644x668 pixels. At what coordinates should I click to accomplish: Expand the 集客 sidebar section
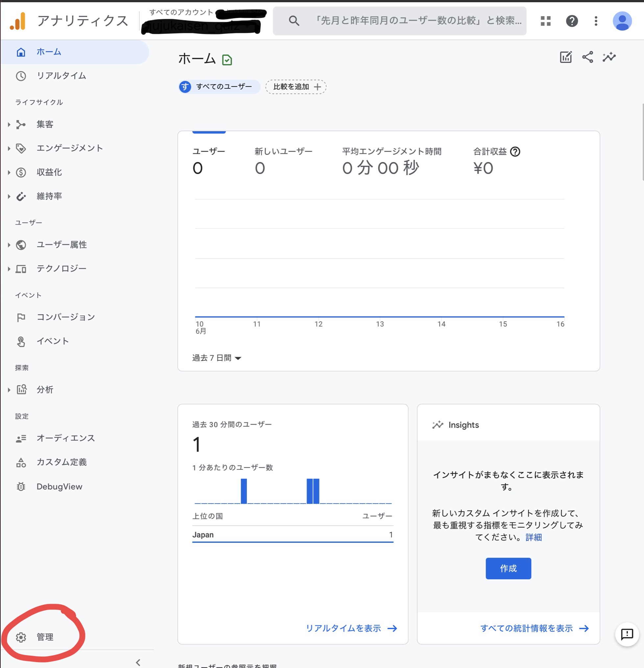(45, 124)
